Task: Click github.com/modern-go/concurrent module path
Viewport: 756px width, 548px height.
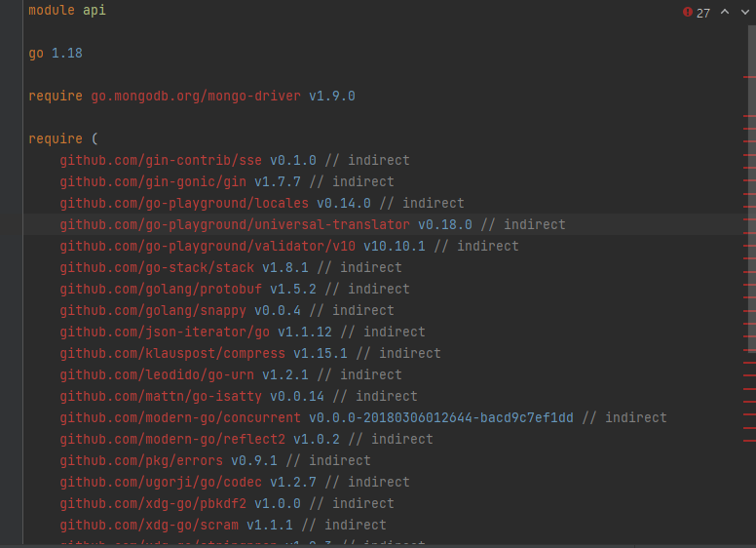Action: [x=180, y=417]
